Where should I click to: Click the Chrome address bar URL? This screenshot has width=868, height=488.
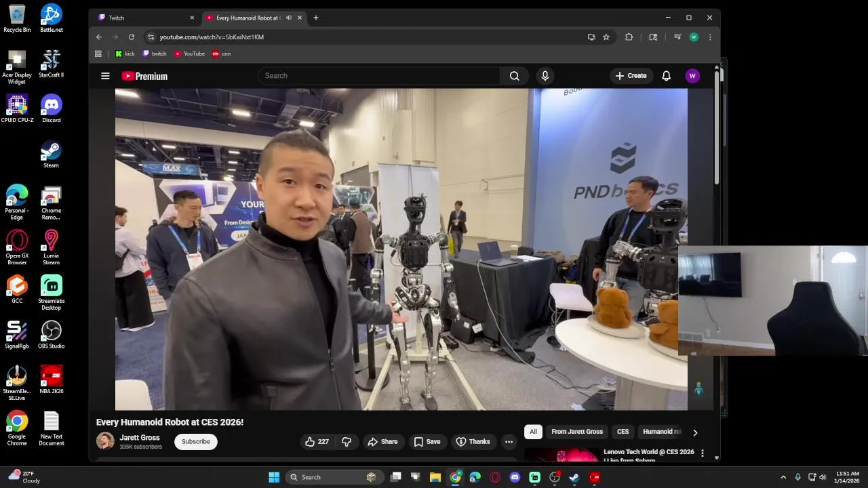[212, 37]
